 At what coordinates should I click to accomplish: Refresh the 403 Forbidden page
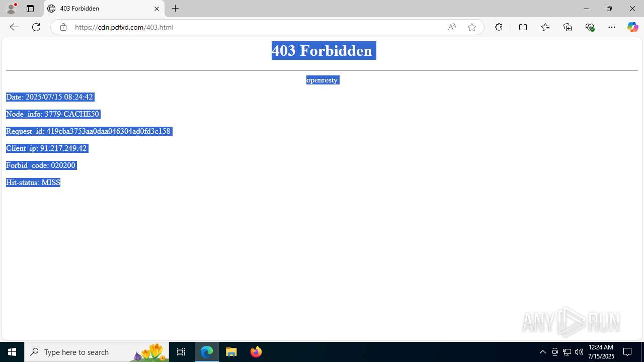coord(36,27)
